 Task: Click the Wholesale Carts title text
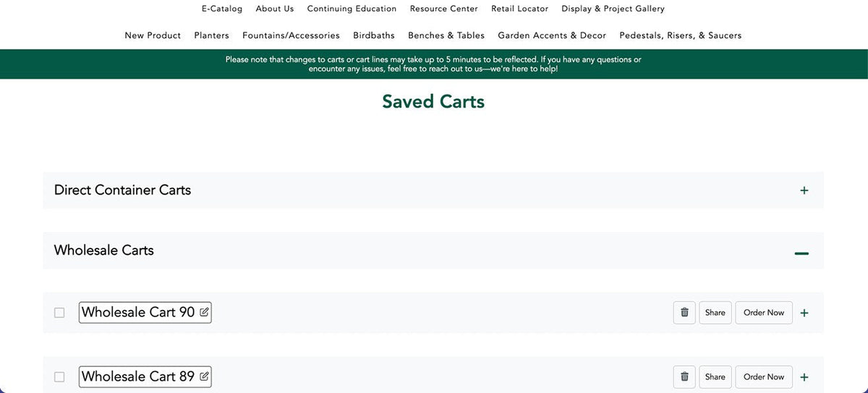coord(104,250)
